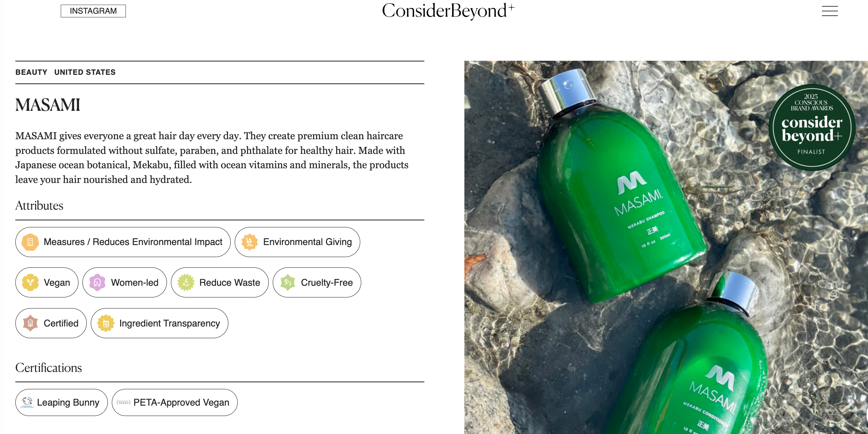Click the Ingredient Transparency icon
This screenshot has width=868, height=434.
(x=106, y=323)
